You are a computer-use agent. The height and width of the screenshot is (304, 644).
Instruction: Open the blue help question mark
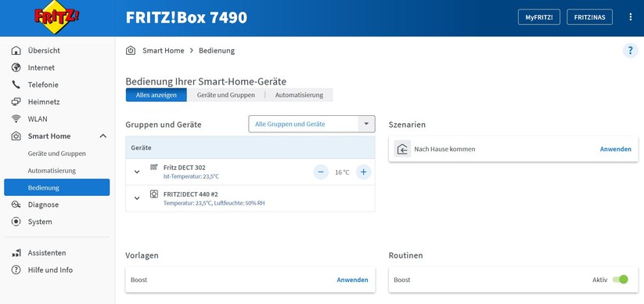[631, 51]
